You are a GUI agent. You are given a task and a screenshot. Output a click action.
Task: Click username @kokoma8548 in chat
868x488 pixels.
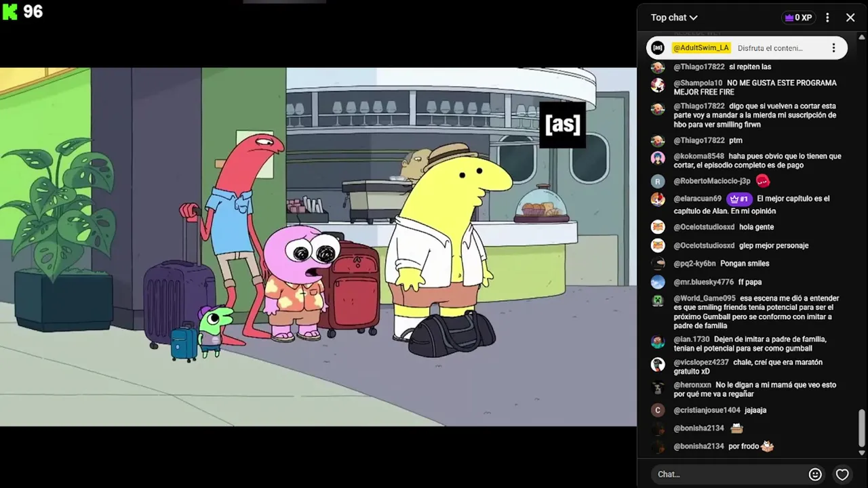[698, 157]
